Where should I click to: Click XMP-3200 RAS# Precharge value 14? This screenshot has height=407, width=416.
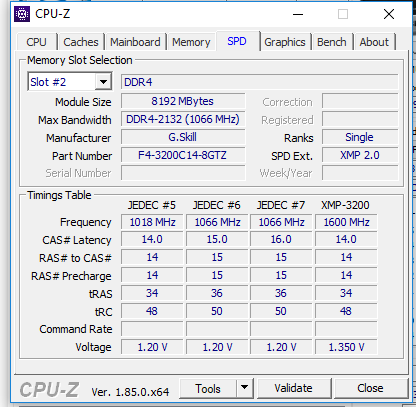click(346, 275)
